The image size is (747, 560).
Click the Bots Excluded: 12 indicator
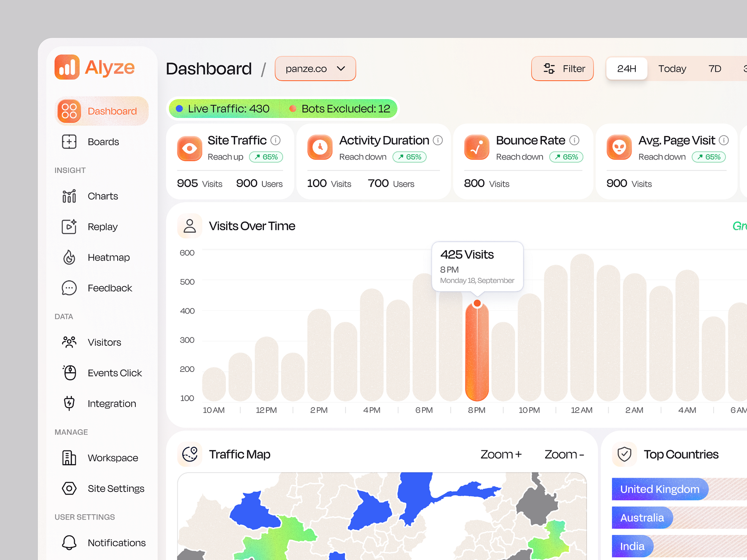coord(340,109)
